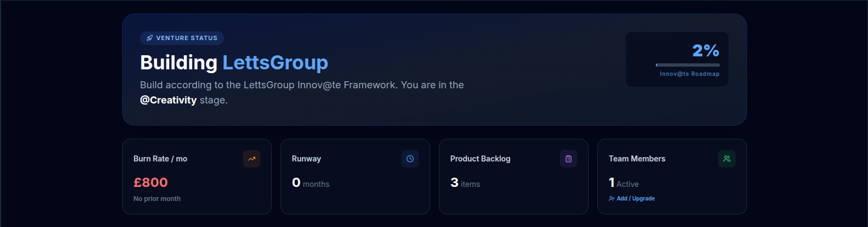Click the 0 months runway value
Image resolution: width=868 pixels, height=227 pixels.
pos(310,183)
